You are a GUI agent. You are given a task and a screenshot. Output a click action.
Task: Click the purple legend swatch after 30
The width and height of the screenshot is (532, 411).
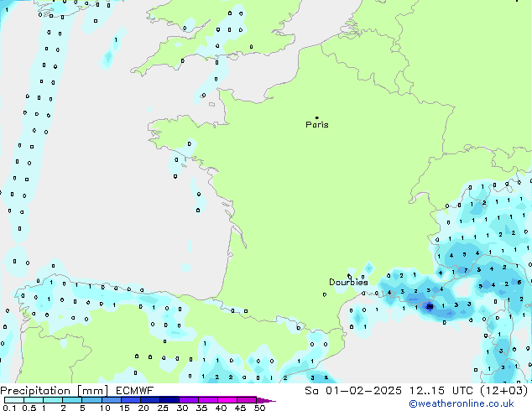coord(189,400)
